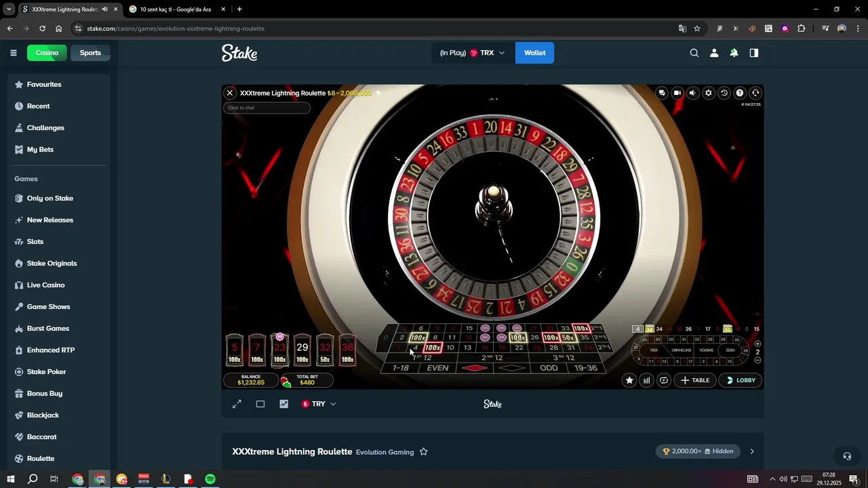This screenshot has height=488, width=868.
Task: Open the game chat icon
Action: pos(662,93)
